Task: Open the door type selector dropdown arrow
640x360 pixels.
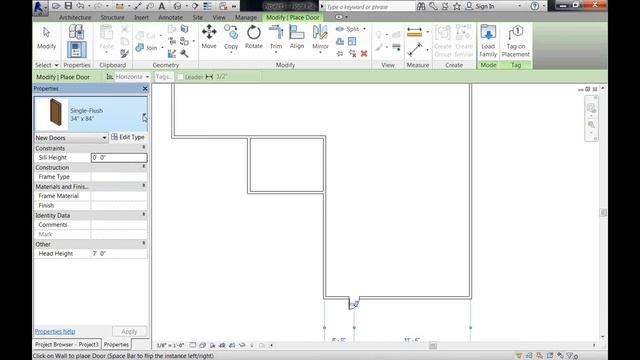Action: point(144,118)
